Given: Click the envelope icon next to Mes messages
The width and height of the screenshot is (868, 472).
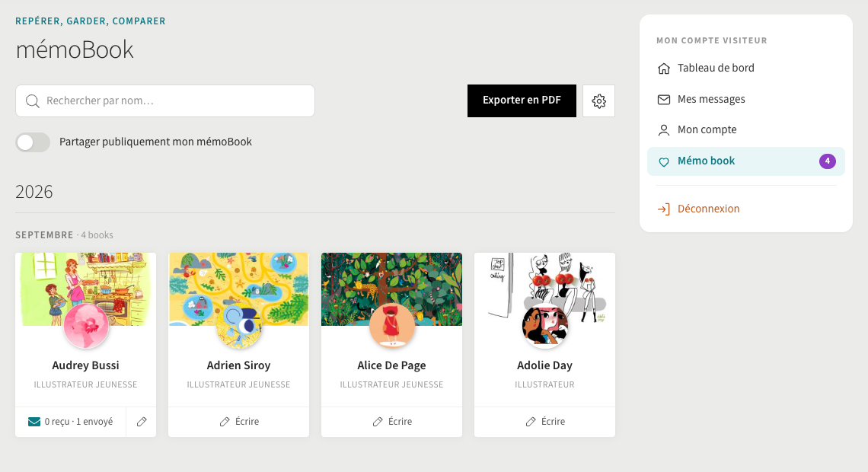Looking at the screenshot, I should (x=663, y=99).
